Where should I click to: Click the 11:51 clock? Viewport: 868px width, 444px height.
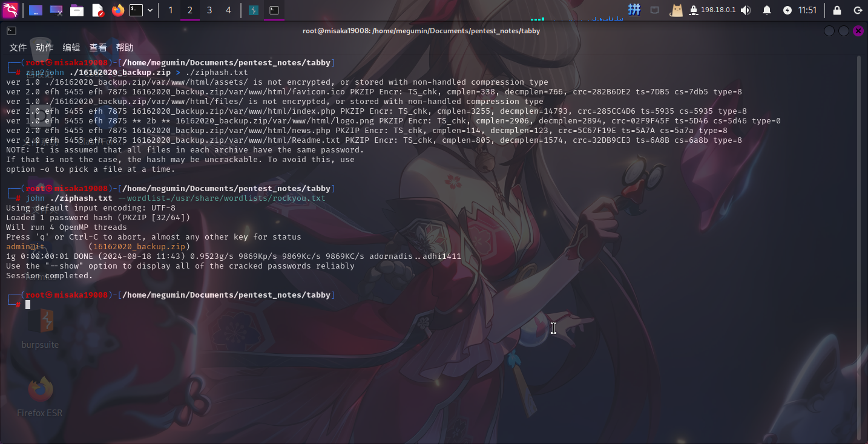tap(807, 10)
